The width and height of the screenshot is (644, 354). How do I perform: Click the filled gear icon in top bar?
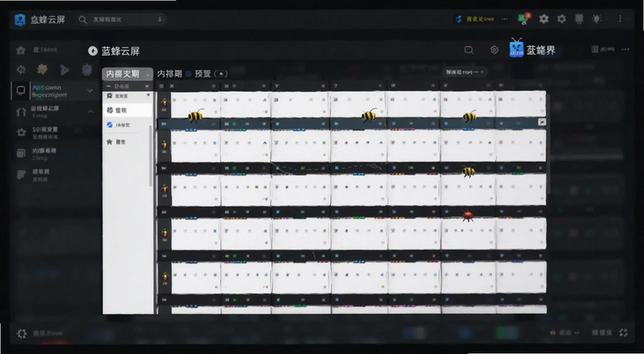pyautogui.click(x=544, y=19)
